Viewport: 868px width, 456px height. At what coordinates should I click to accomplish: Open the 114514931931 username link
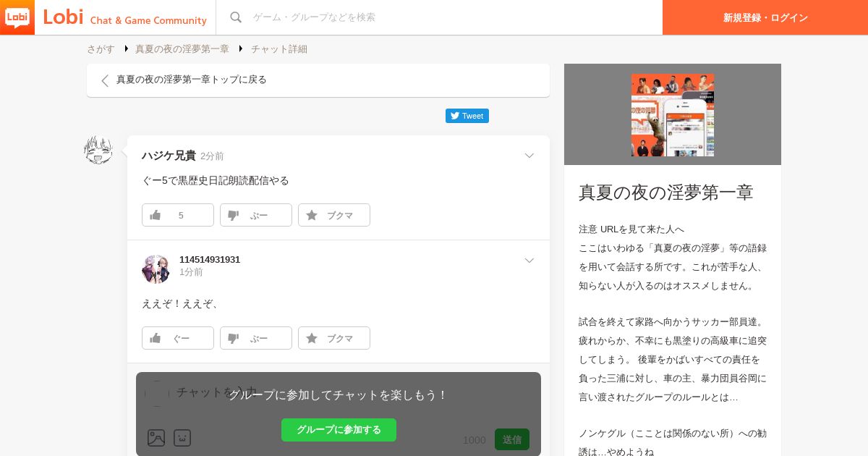click(210, 260)
